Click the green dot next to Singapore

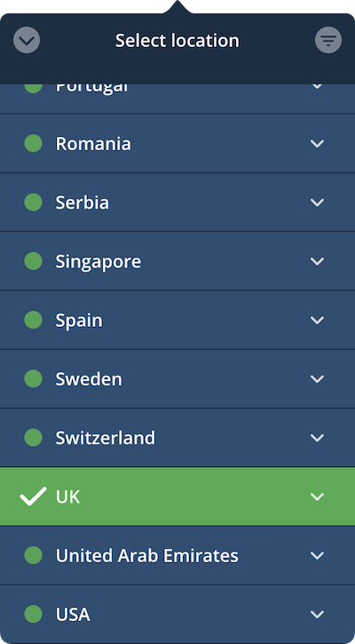33,261
